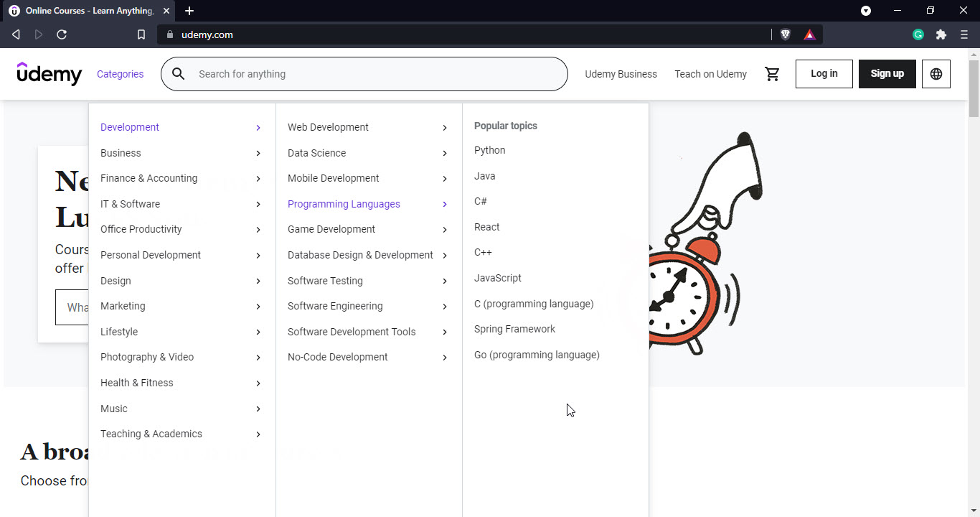This screenshot has width=980, height=517.
Task: Reload the page
Action: (62, 34)
